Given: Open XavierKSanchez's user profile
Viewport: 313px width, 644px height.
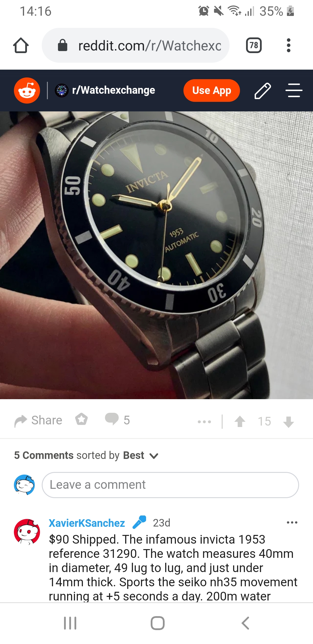Looking at the screenshot, I should tap(87, 523).
